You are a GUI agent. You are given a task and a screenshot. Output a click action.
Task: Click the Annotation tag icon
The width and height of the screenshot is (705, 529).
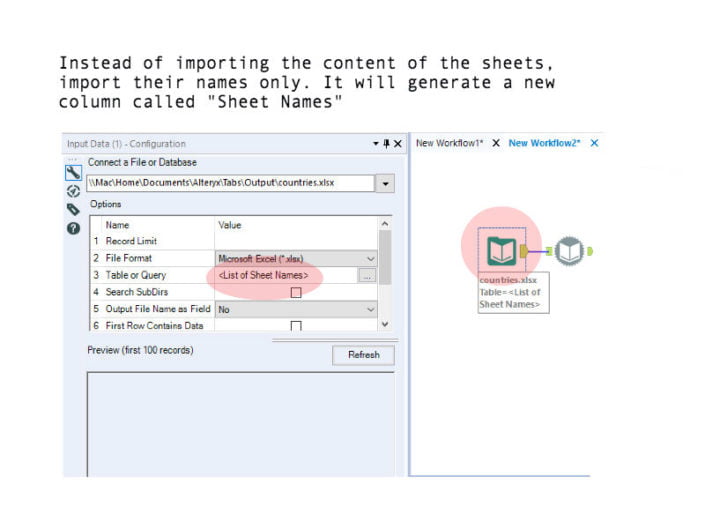[x=73, y=209]
